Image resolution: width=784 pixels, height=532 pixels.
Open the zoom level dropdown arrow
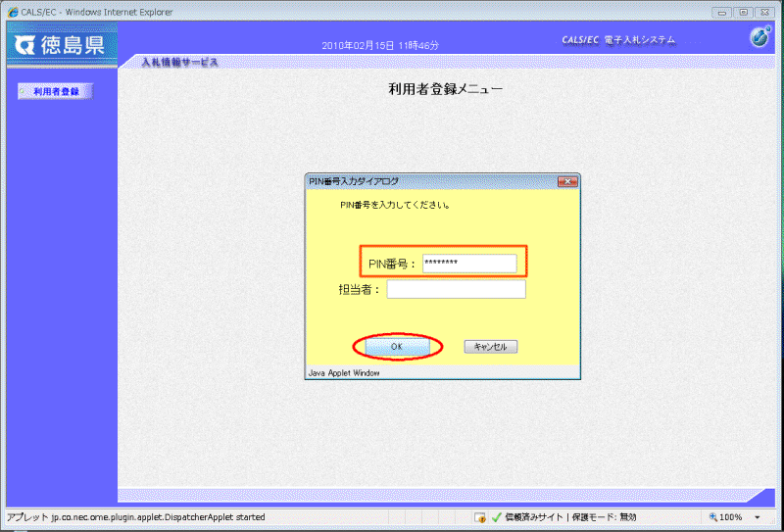(x=758, y=516)
